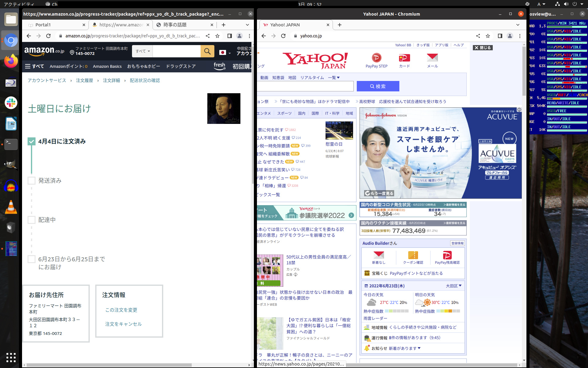Launch GIMP from the dock

coord(11,165)
